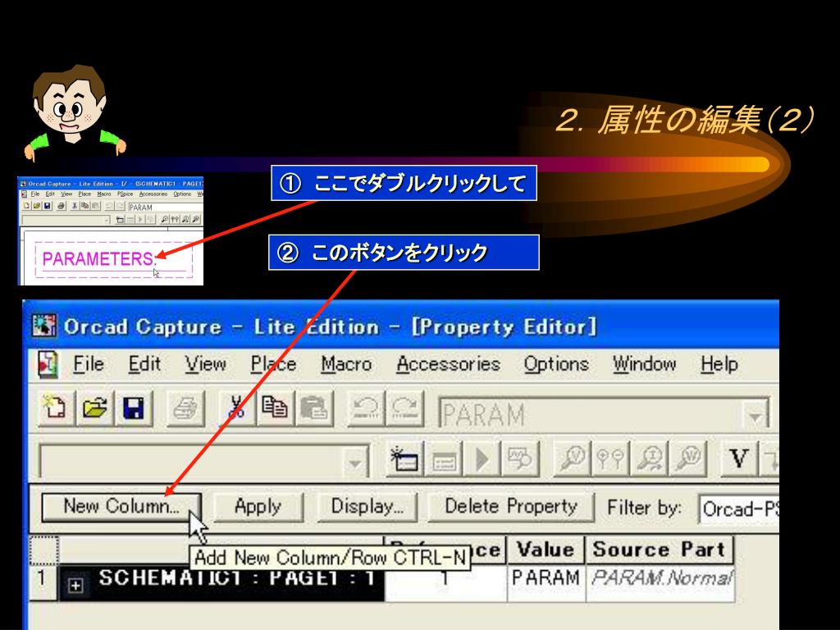
Task: Click the Orcad Capture title bar icon
Action: pyautogui.click(x=44, y=326)
